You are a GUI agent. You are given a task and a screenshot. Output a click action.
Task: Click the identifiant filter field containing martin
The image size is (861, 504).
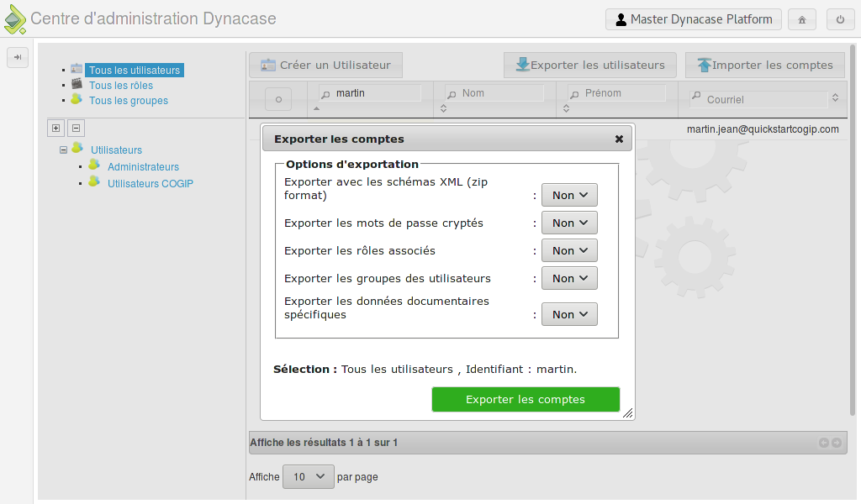(370, 93)
